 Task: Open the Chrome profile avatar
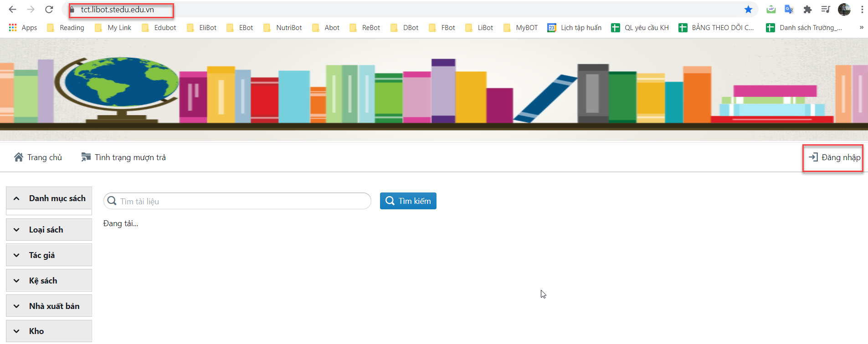[844, 10]
